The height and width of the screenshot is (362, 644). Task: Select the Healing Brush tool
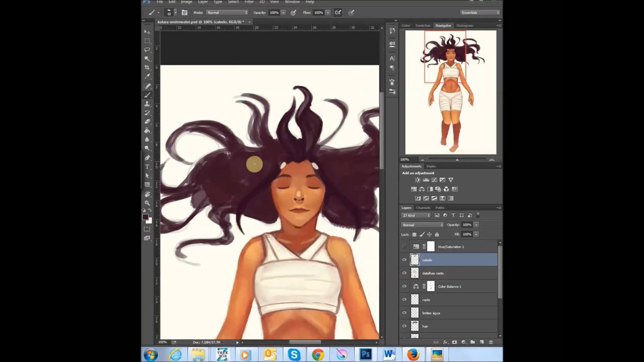tap(147, 86)
